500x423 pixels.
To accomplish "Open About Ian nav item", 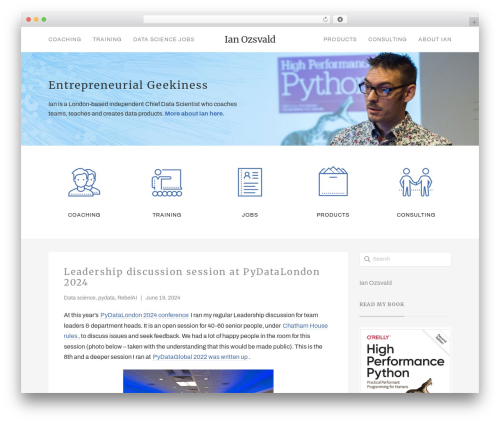I will 435,39.
